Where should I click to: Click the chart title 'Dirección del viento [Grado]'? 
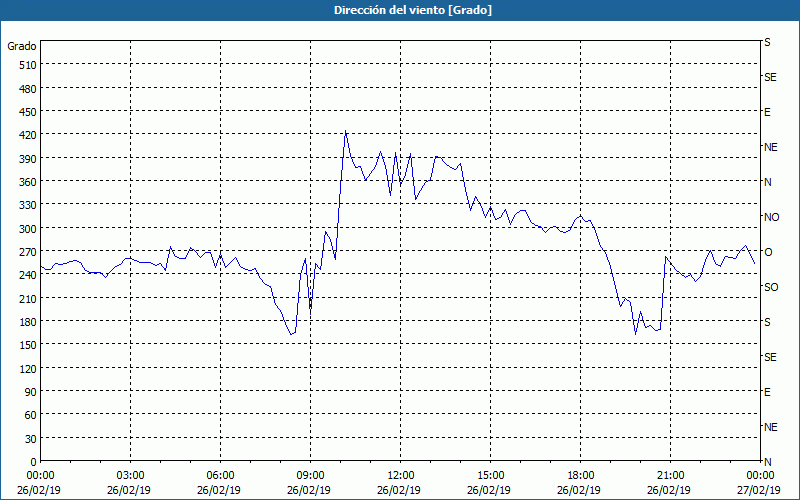pos(413,10)
